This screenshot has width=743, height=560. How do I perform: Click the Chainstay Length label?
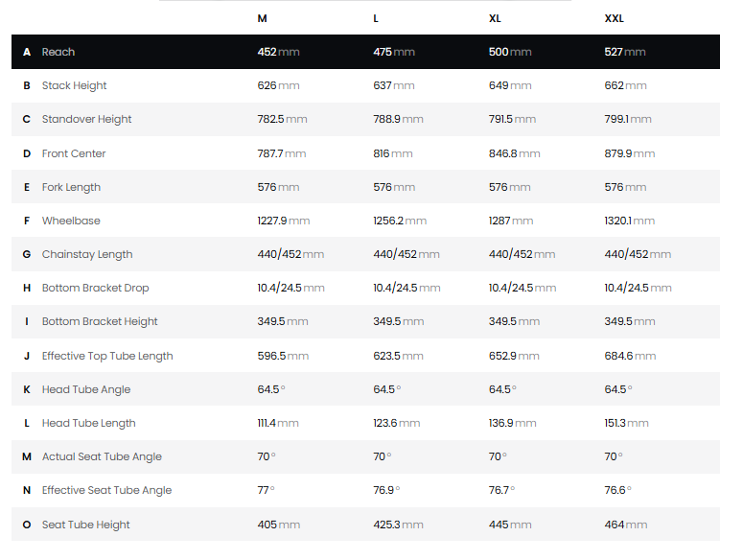(x=87, y=254)
